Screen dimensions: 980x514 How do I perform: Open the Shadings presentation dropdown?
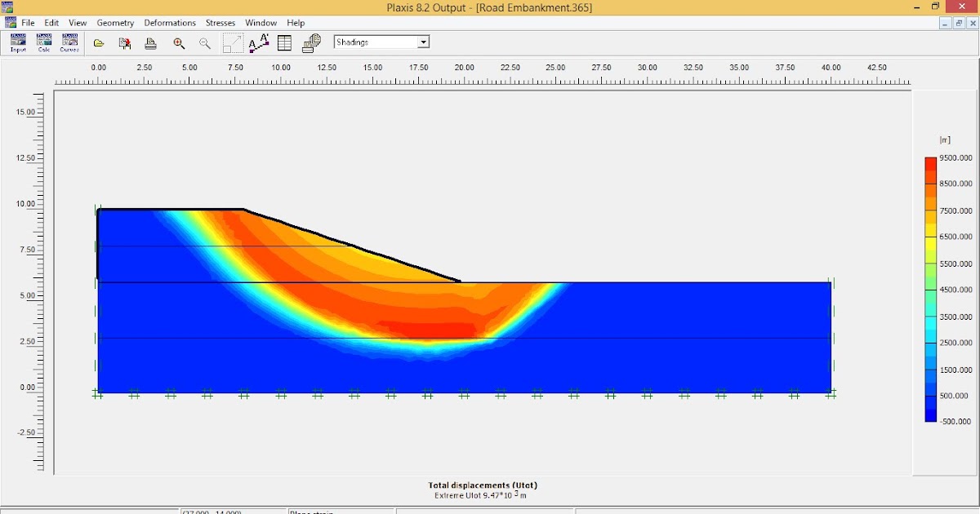point(424,42)
